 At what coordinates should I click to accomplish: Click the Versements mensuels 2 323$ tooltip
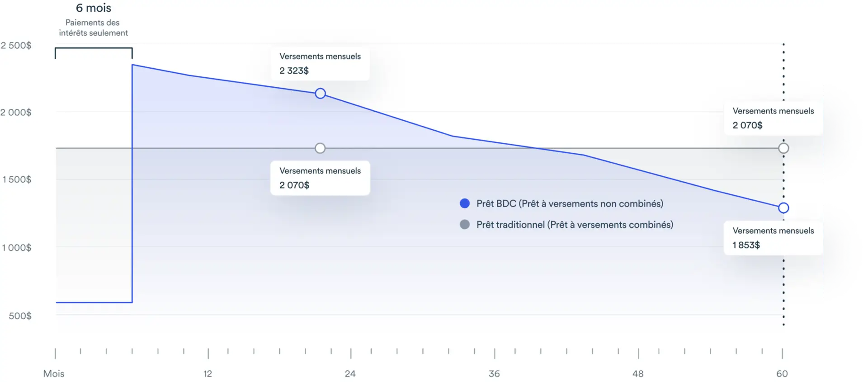coord(320,64)
